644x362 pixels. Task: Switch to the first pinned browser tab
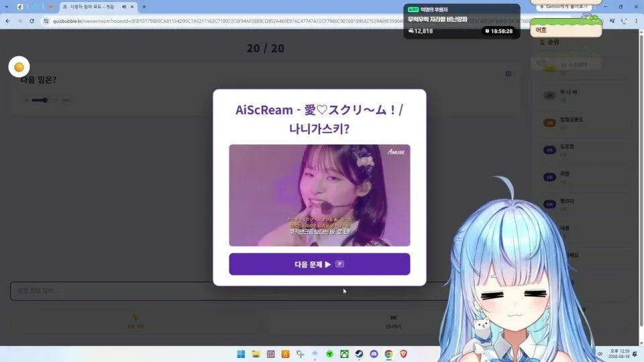pos(19,7)
